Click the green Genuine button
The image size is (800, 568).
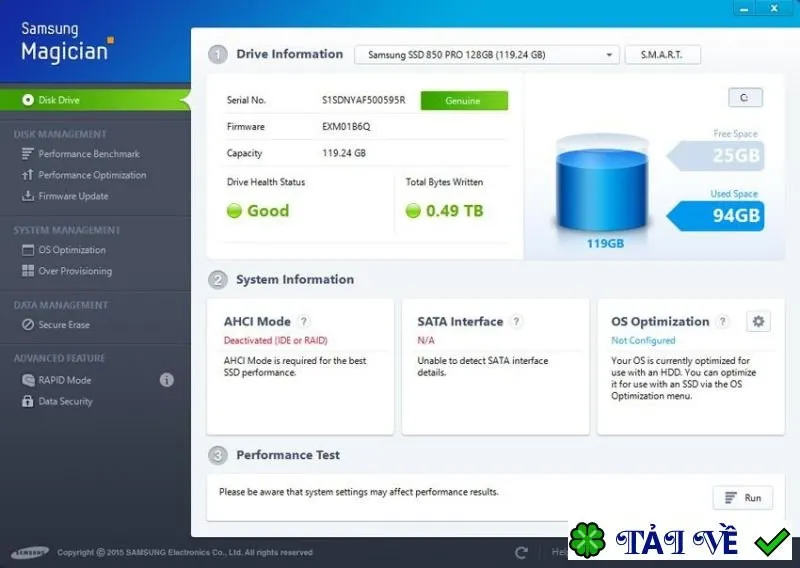464,101
